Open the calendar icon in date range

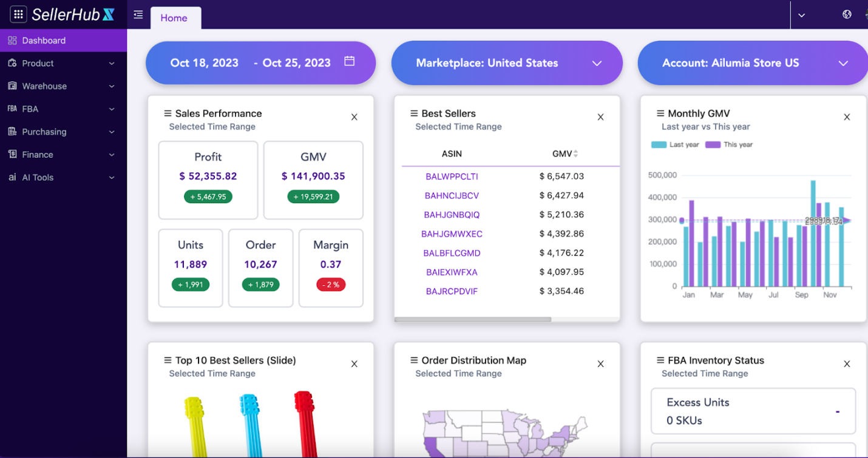click(x=350, y=61)
